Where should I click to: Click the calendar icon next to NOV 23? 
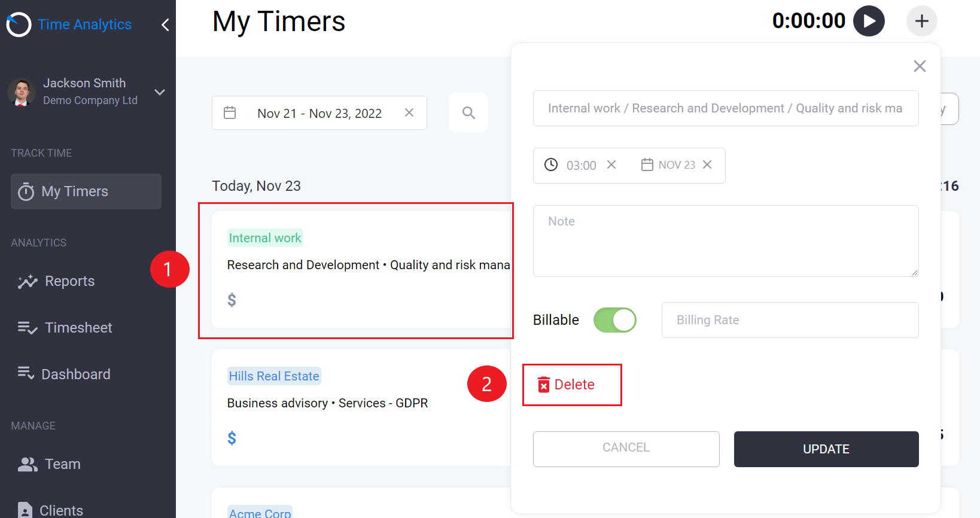(647, 164)
